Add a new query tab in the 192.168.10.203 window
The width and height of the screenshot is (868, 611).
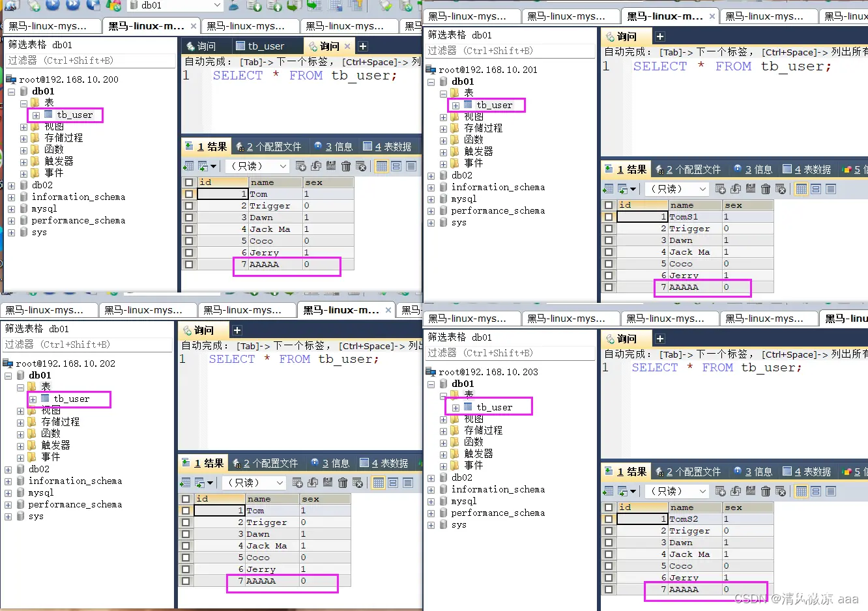point(660,339)
